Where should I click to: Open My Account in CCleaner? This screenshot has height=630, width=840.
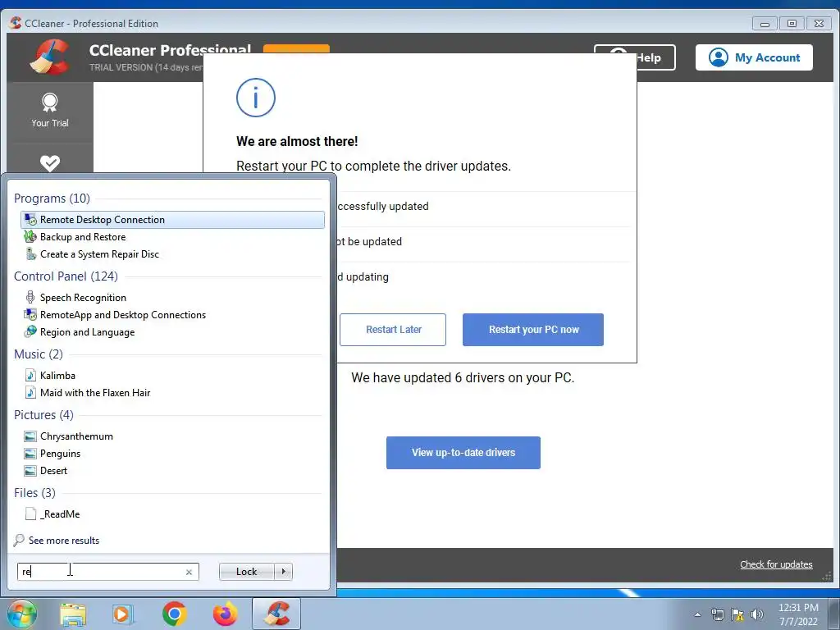(x=754, y=57)
